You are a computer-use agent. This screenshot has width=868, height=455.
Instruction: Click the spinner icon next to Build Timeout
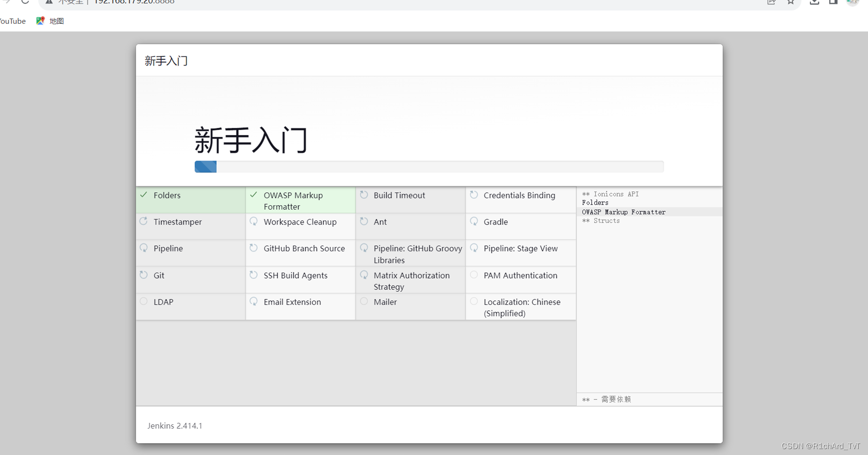point(364,195)
